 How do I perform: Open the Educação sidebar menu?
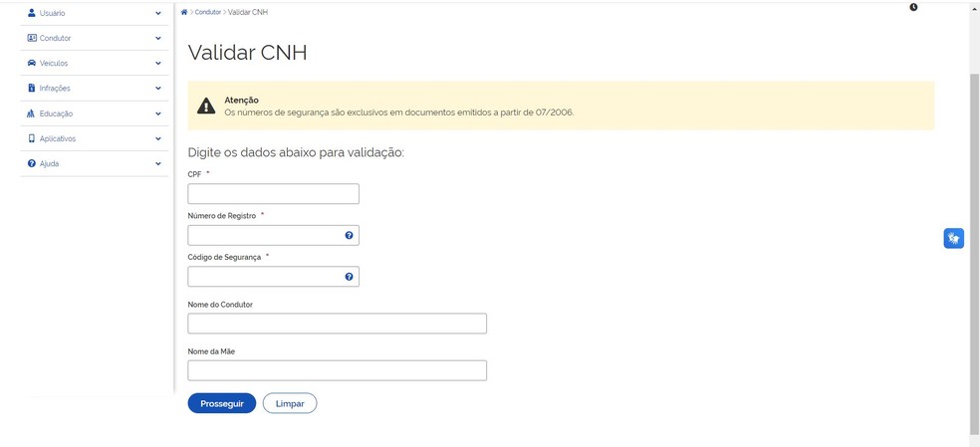(x=95, y=113)
